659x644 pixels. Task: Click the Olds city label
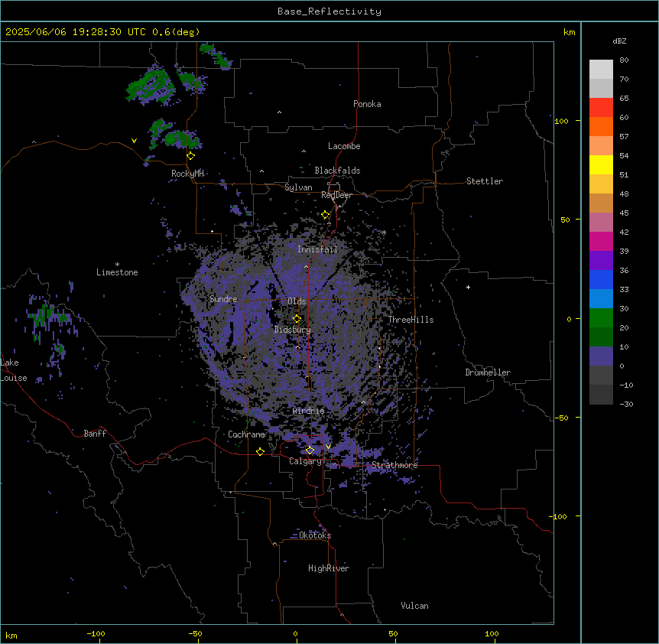click(x=297, y=301)
